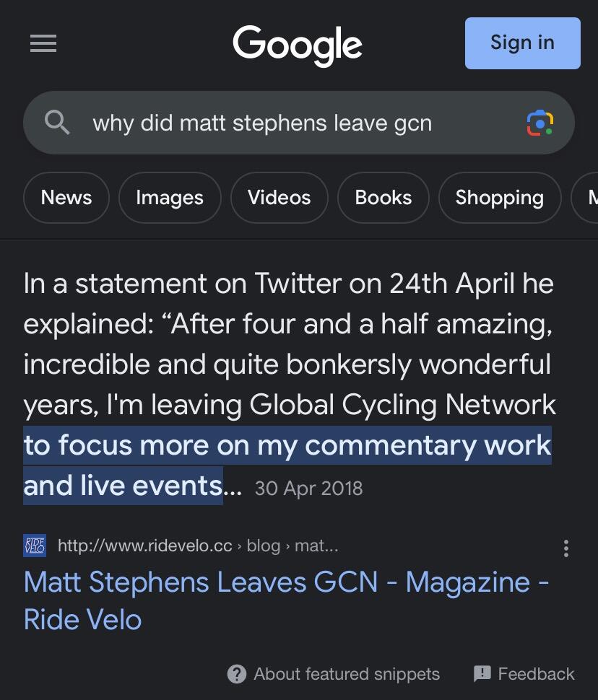Open the hamburger main menu
The height and width of the screenshot is (700, 598).
(x=43, y=44)
